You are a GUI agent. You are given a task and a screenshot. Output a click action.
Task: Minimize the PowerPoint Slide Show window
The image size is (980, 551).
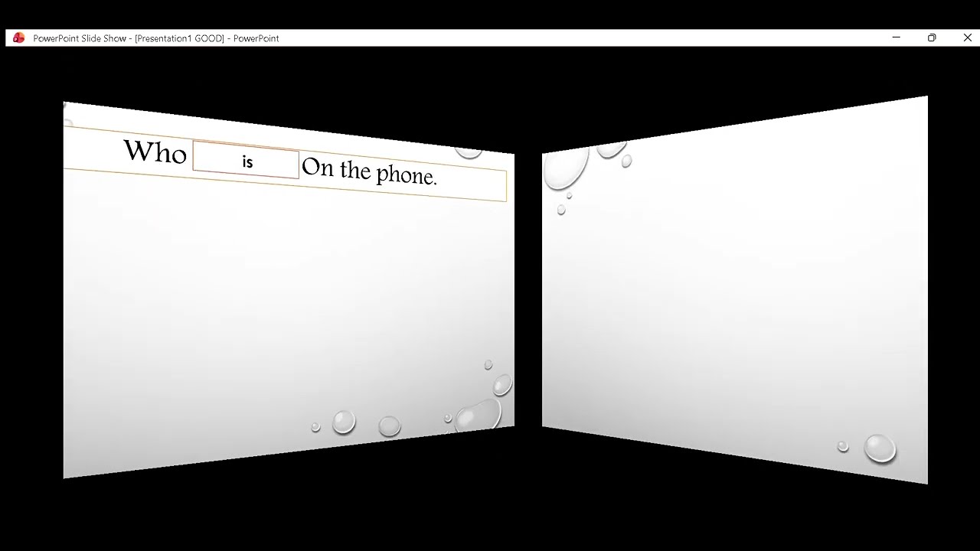(896, 37)
